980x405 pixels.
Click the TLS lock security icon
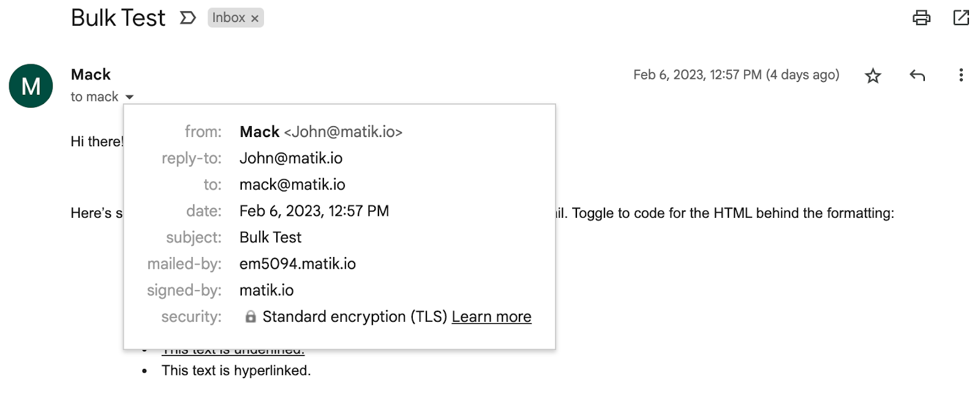click(251, 316)
